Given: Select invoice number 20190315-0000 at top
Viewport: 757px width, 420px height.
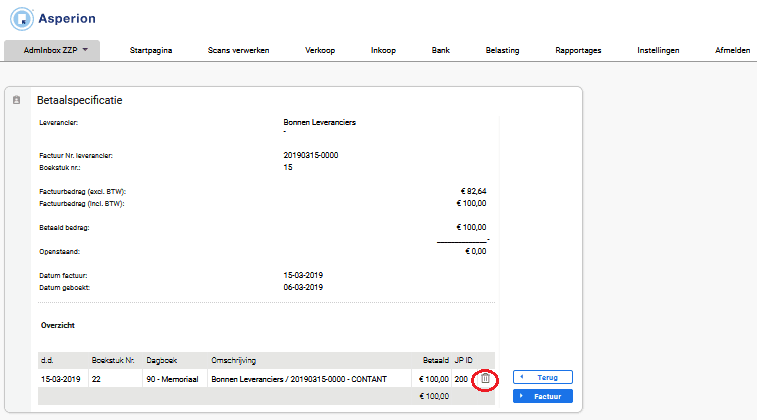Looking at the screenshot, I should [310, 155].
